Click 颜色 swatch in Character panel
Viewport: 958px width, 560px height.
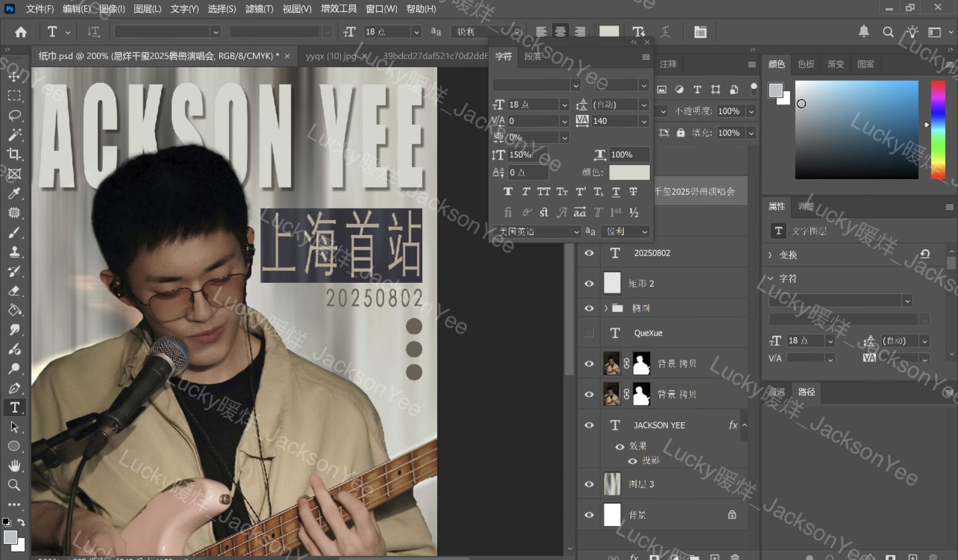click(x=629, y=172)
